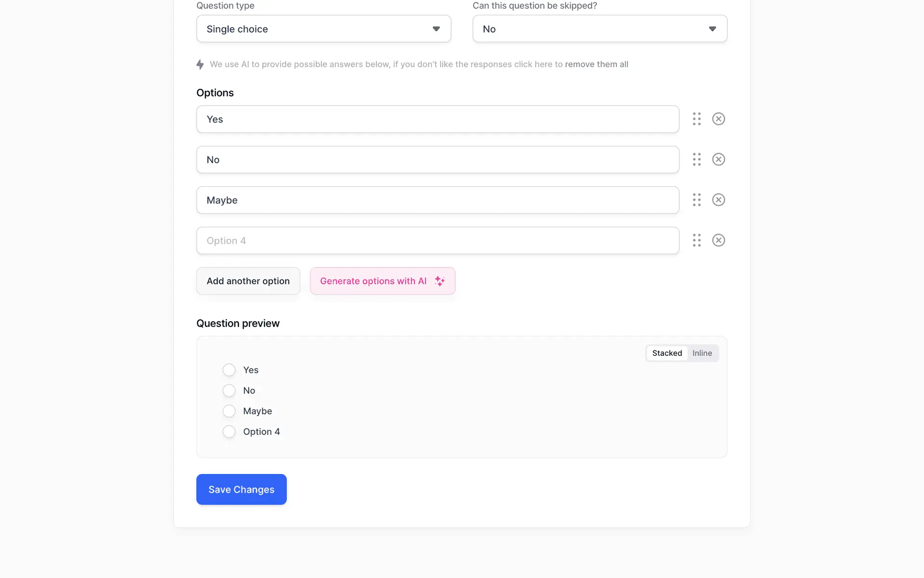Delete the empty Option 4 row
The height and width of the screenshot is (578, 924).
[x=719, y=240]
